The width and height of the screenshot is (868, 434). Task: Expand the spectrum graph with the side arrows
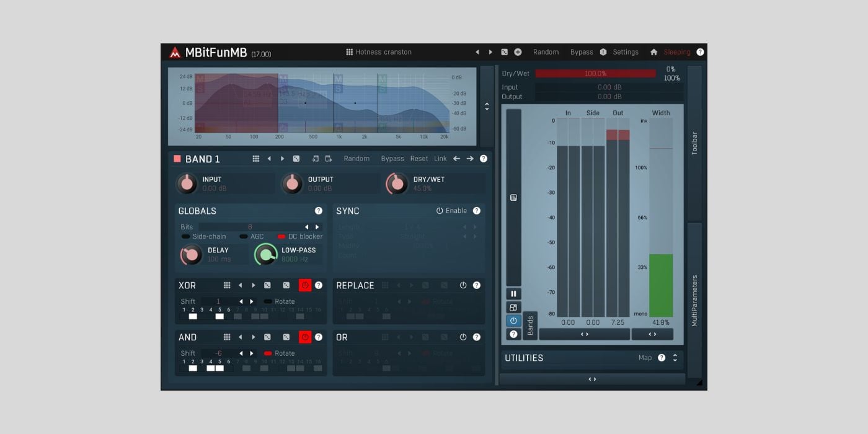click(487, 107)
